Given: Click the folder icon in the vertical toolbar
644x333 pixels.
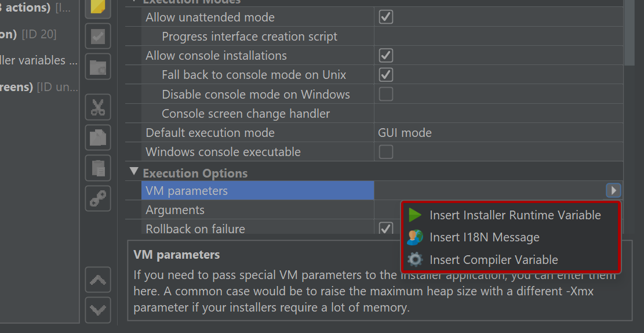Looking at the screenshot, I should pyautogui.click(x=98, y=67).
